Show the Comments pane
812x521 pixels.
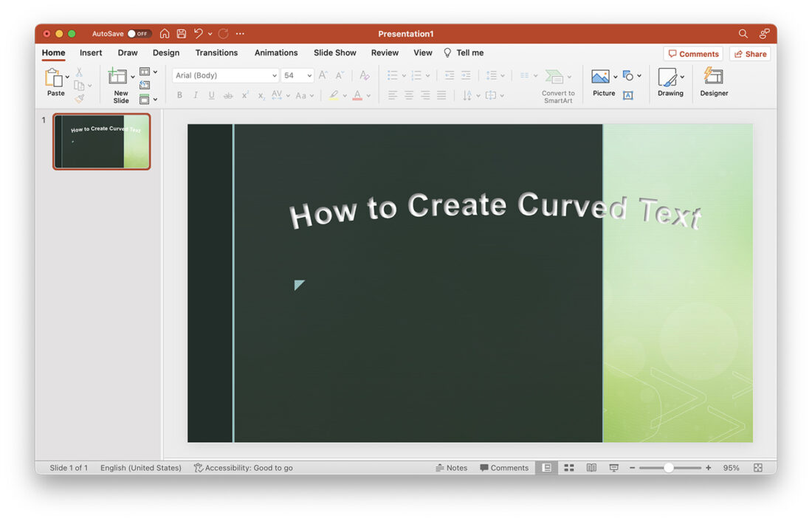pyautogui.click(x=692, y=52)
